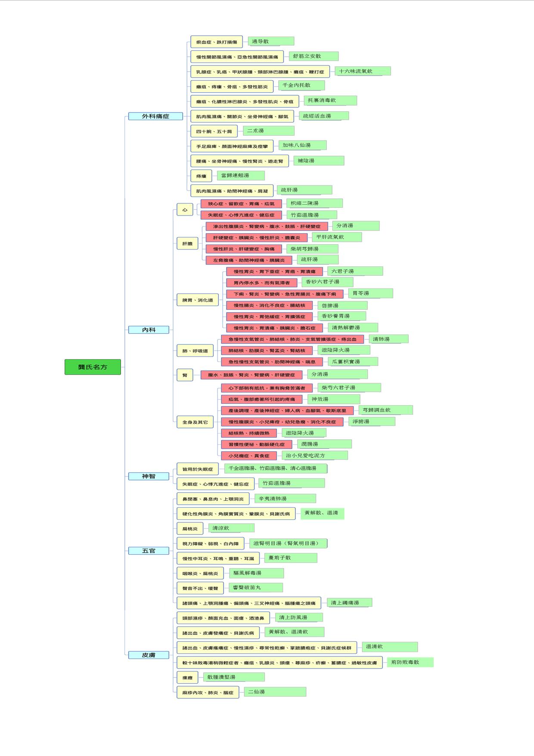Select the 十六味流氣飲 formula node
Screen dimensions: 534x756
pyautogui.click(x=363, y=71)
